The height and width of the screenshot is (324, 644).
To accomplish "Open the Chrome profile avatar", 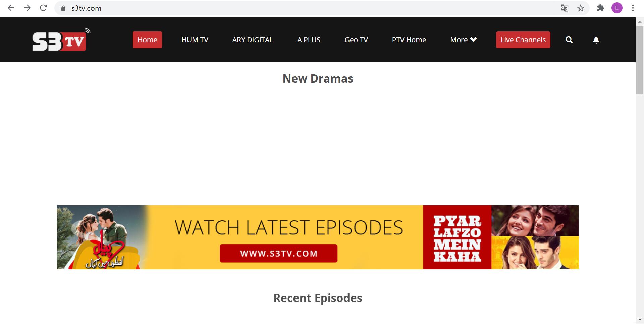I will click(617, 8).
